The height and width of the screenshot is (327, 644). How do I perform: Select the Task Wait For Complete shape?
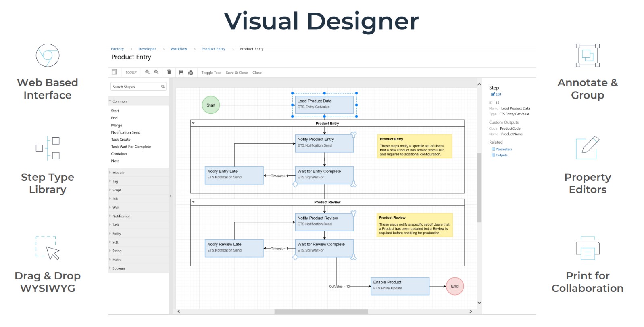click(131, 147)
